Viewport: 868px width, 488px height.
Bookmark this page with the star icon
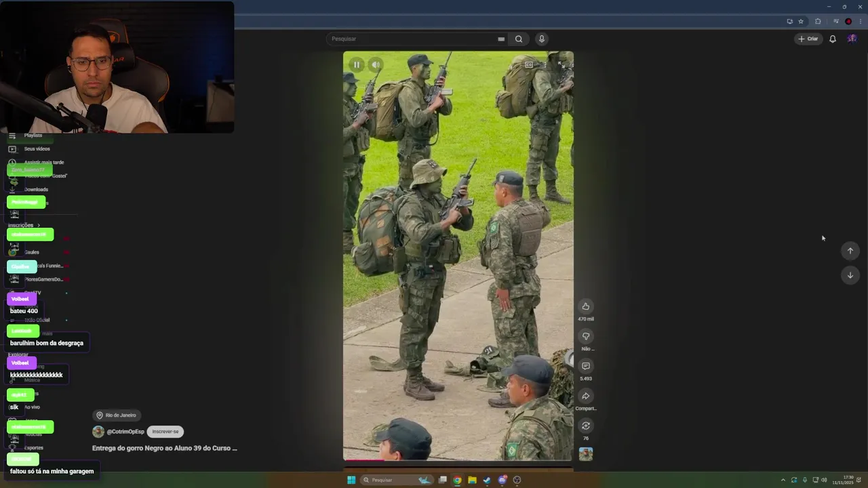(x=801, y=21)
